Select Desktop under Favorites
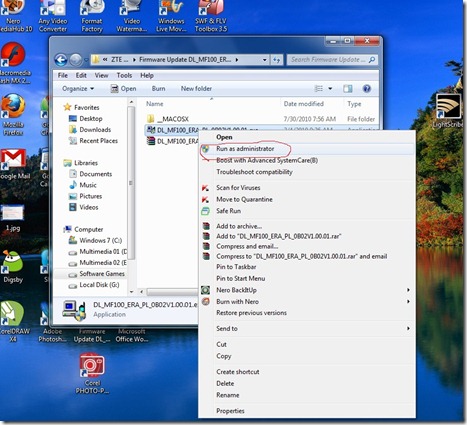This screenshot has height=425, width=467. click(85, 119)
